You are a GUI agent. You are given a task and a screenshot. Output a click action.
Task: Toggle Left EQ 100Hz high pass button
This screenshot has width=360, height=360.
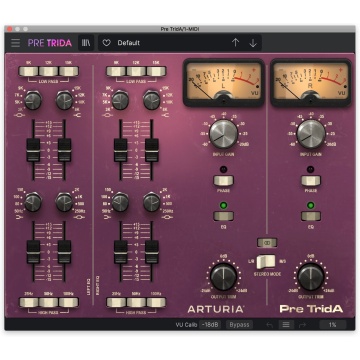pos(69,302)
